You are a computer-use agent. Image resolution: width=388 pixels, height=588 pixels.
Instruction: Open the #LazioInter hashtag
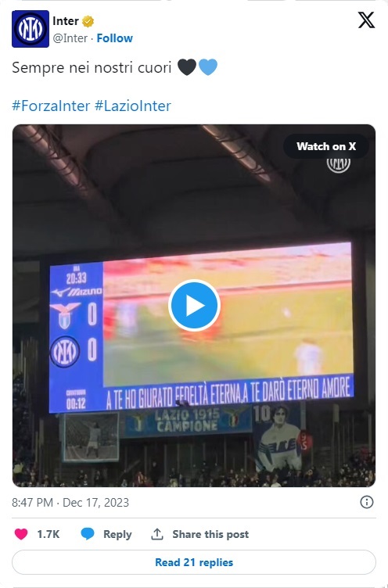point(133,106)
